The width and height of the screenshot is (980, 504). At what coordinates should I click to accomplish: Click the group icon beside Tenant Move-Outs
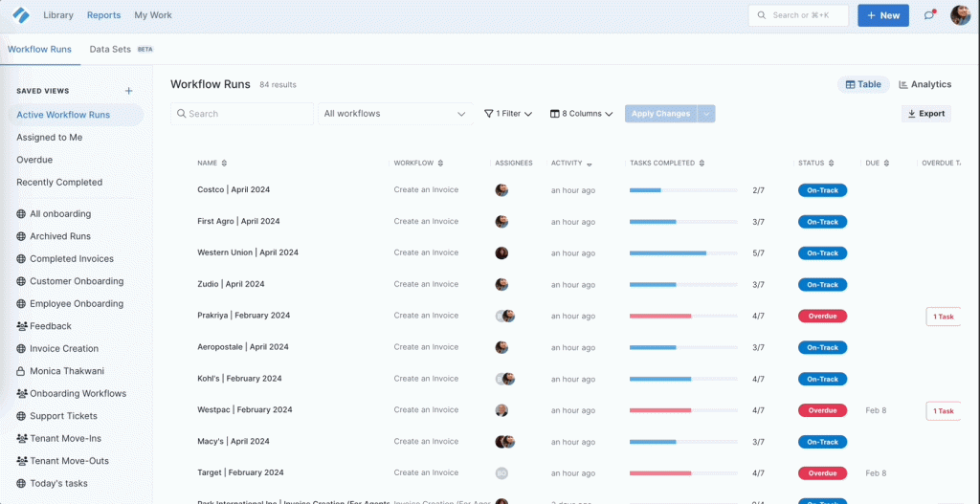click(x=21, y=461)
